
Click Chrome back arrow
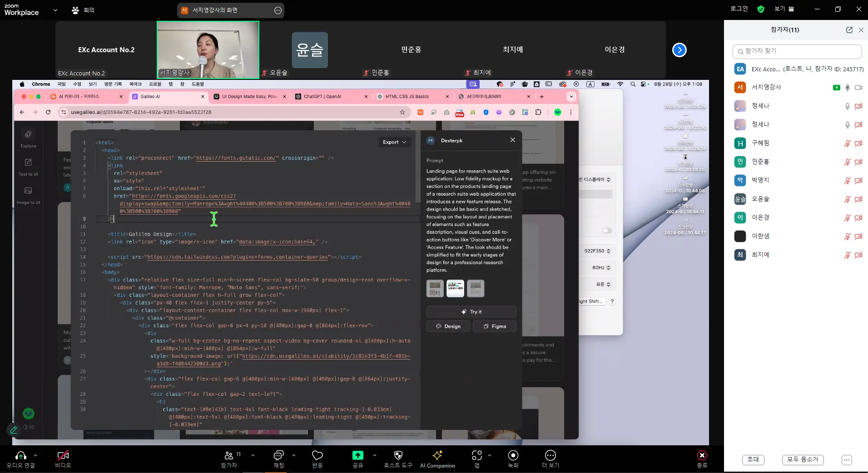[22, 112]
